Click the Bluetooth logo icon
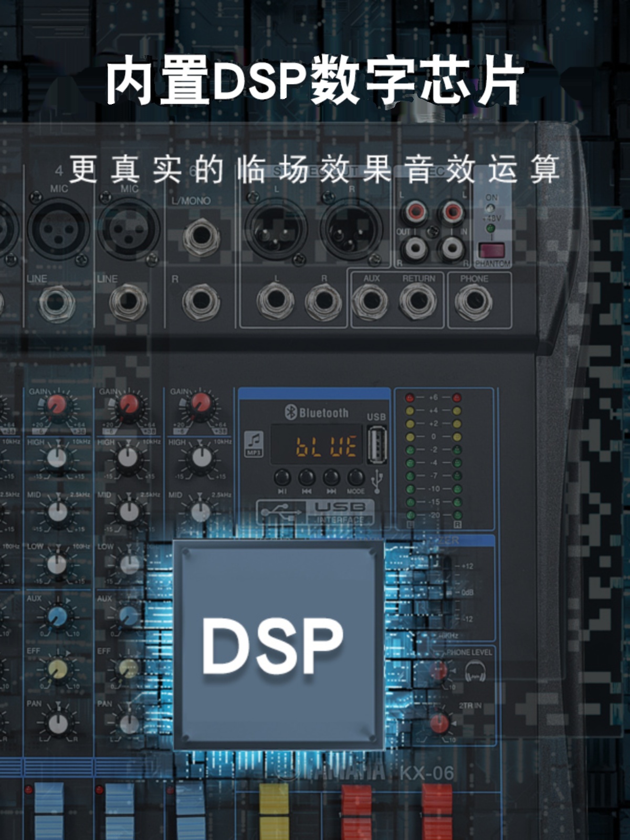 (291, 413)
